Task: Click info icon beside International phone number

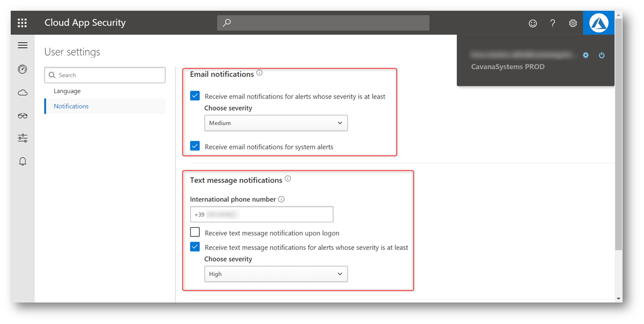Action: (281, 199)
